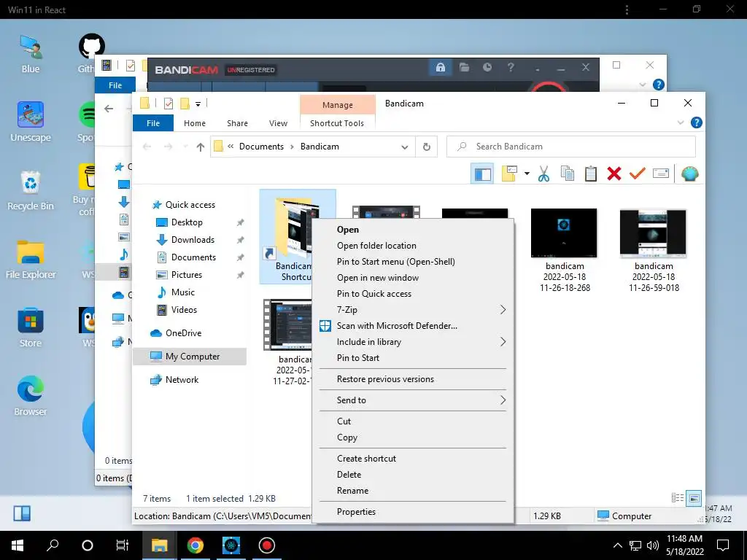Screen dimensions: 747x560
Task: Click the Cut scissors toolbar icon
Action: 543,174
